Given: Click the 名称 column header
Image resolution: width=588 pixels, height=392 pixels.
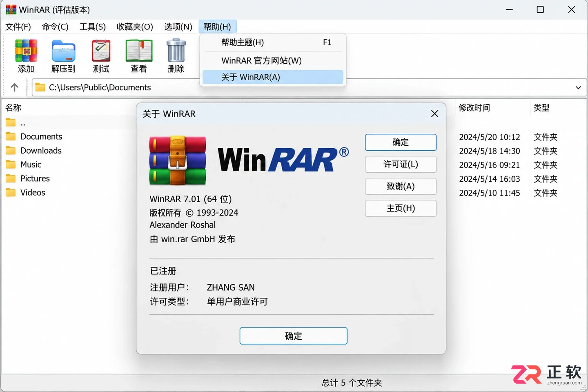Looking at the screenshot, I should pos(13,108).
